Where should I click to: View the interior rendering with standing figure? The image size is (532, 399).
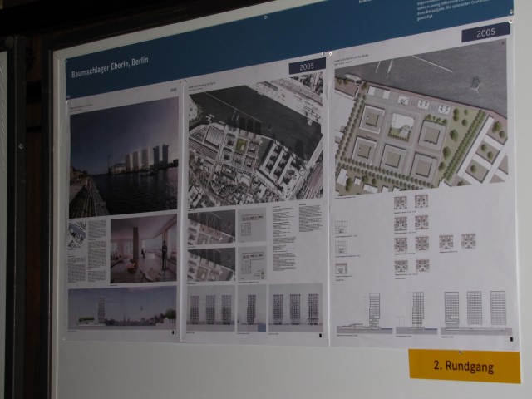143,249
